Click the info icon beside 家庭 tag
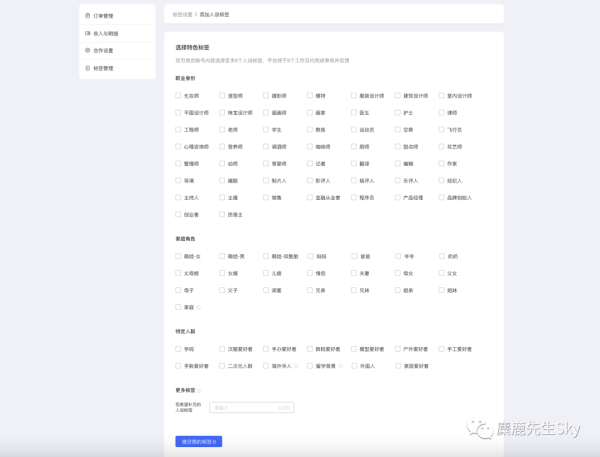 (199, 307)
